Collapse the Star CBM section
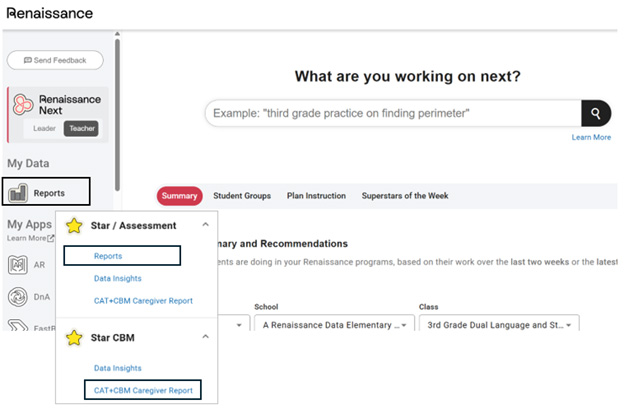The image size is (624, 409). 205,337
